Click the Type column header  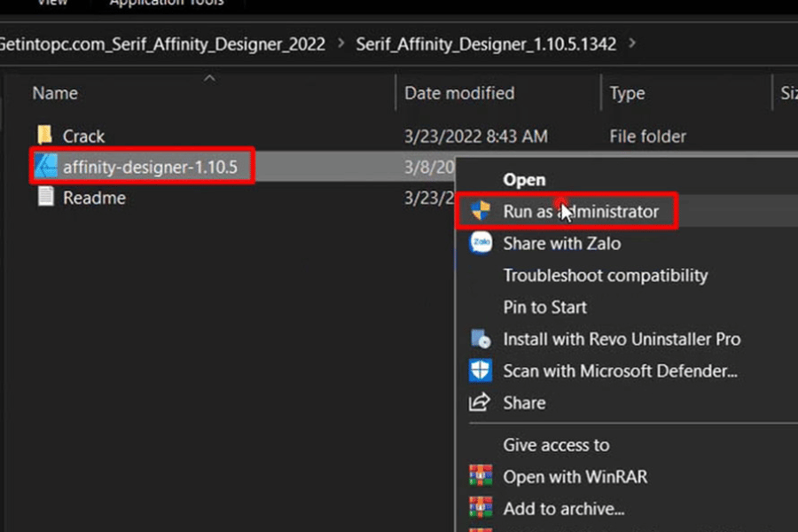tap(627, 93)
